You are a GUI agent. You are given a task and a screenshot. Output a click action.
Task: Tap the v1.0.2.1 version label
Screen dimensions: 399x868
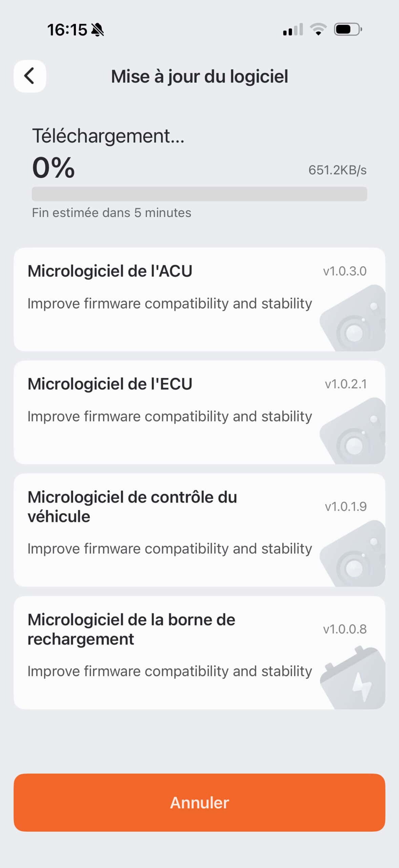[345, 384]
